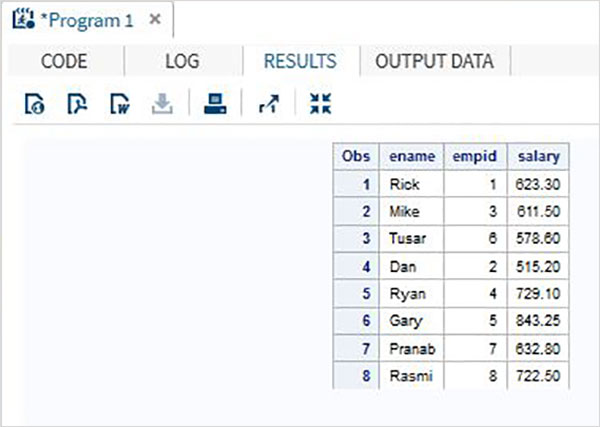Select the Obs column header
Image resolution: width=600 pixels, height=427 pixels.
tap(357, 157)
